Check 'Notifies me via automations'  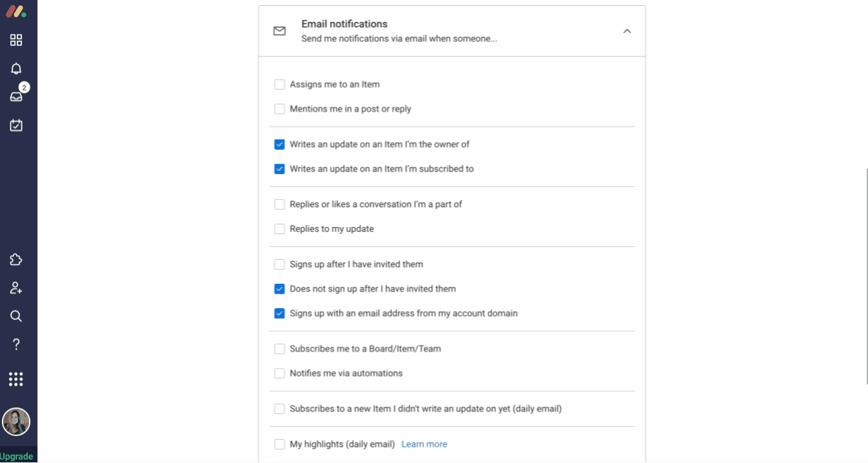[x=279, y=374]
